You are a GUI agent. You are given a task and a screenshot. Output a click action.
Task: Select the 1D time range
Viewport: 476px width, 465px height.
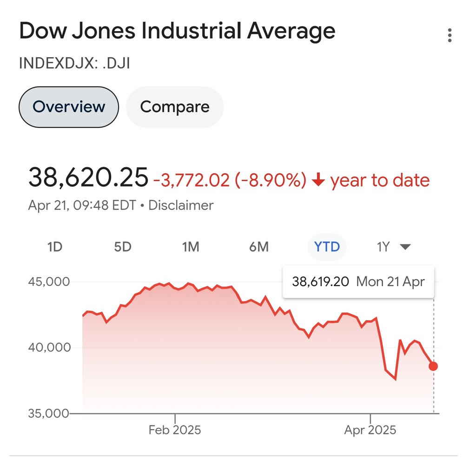pos(55,247)
